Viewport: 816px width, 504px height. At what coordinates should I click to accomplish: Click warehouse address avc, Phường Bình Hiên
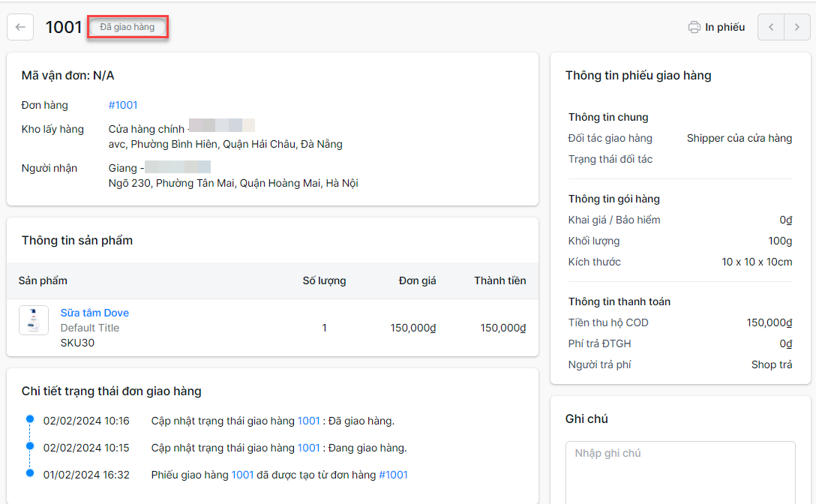coord(225,144)
